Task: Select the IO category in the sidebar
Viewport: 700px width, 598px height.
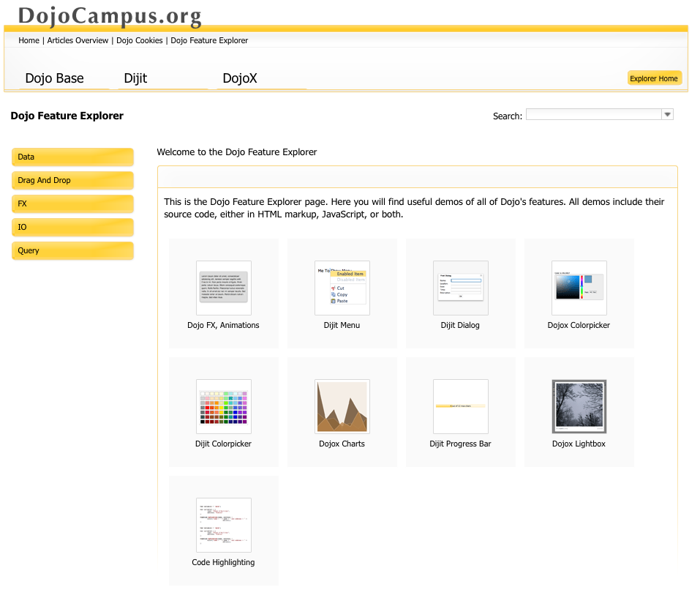Action: 72,227
